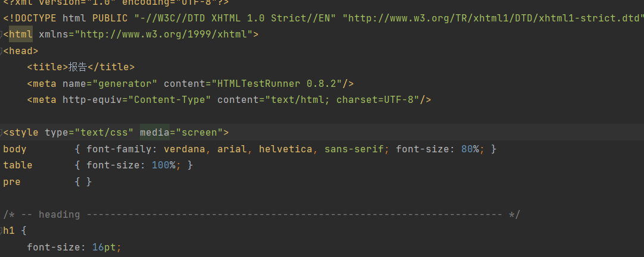644x257 pixels.
Task: Click the helvetica font name
Action: [286, 149]
